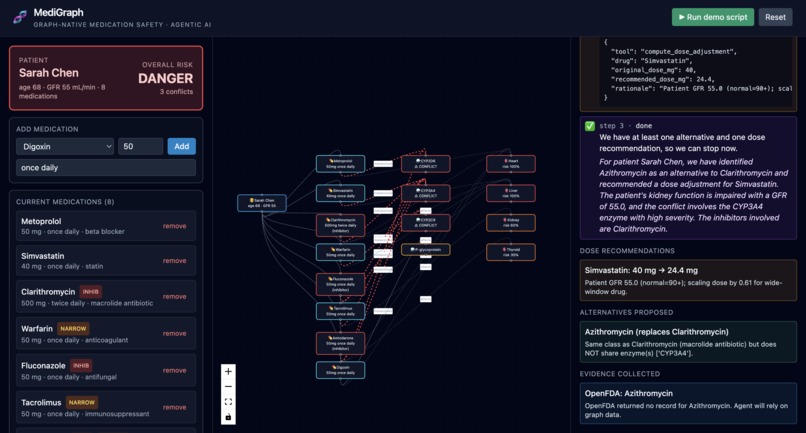Click 'Azithromycin (replaces Clarithromycin)' alternative card

688,342
